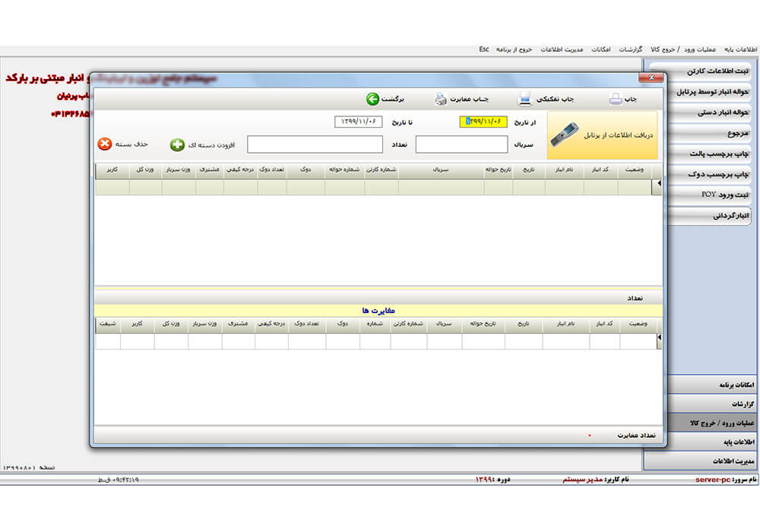Click the مدیر سیستم user name in the status bar
This screenshot has height=532, width=760.
582,480
